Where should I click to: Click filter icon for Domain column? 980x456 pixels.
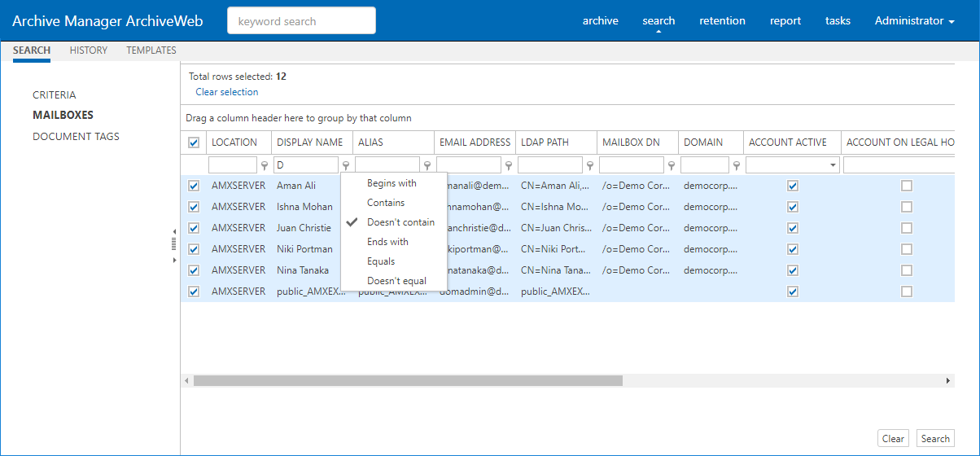(736, 165)
